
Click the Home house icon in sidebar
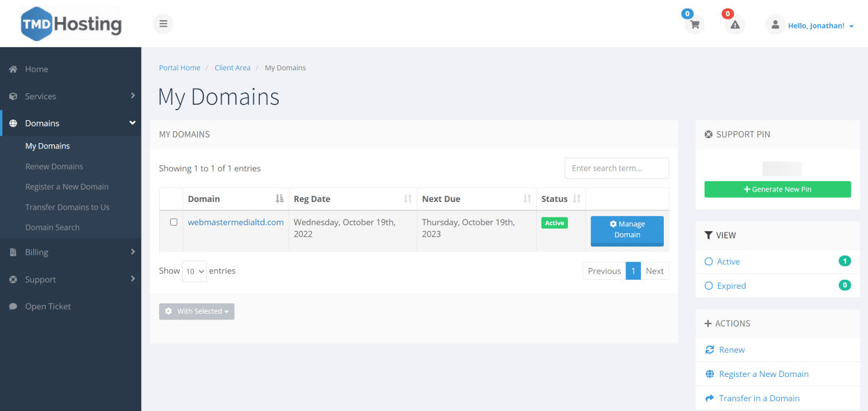(12, 69)
